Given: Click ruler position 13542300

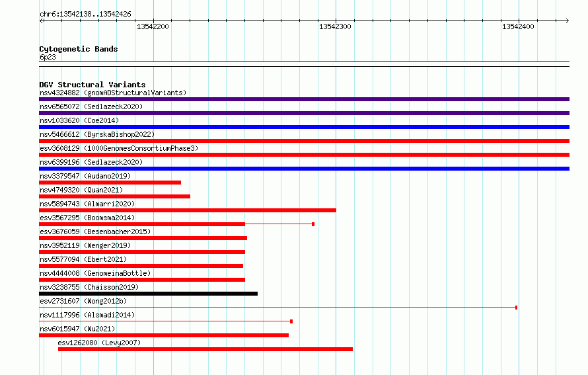Looking at the screenshot, I should (335, 26).
